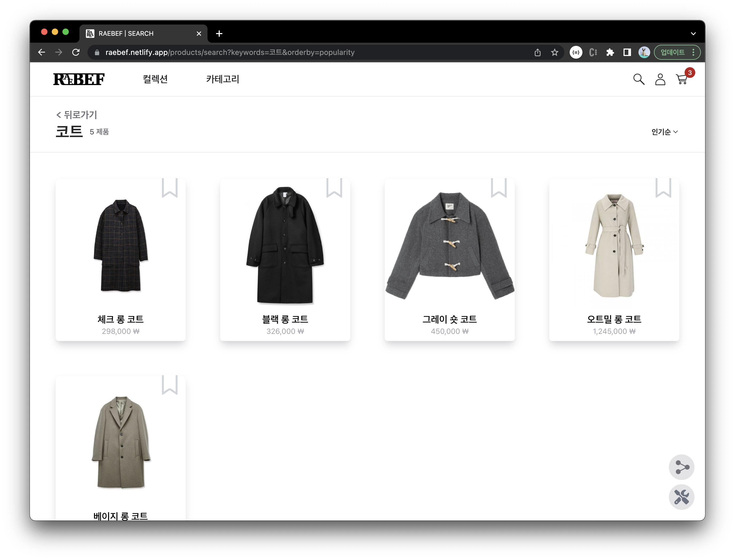The height and width of the screenshot is (560, 735).
Task: Click the browser forward arrow
Action: pyautogui.click(x=59, y=52)
